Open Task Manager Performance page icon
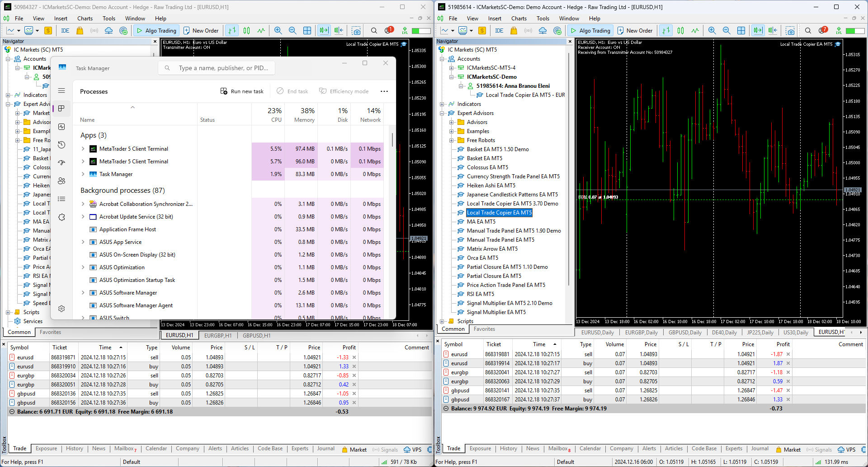The image size is (868, 467). point(61,127)
